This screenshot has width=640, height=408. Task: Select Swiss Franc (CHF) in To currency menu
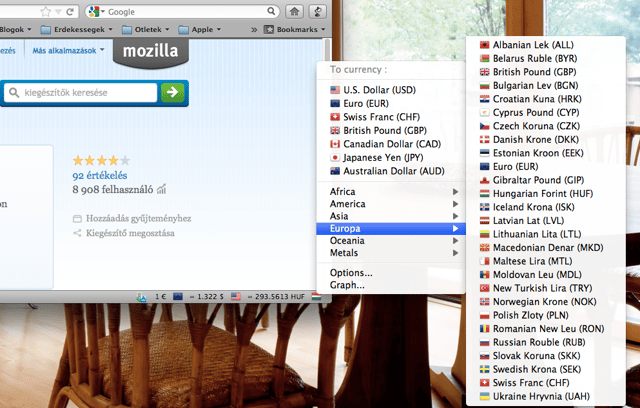pyautogui.click(x=391, y=117)
